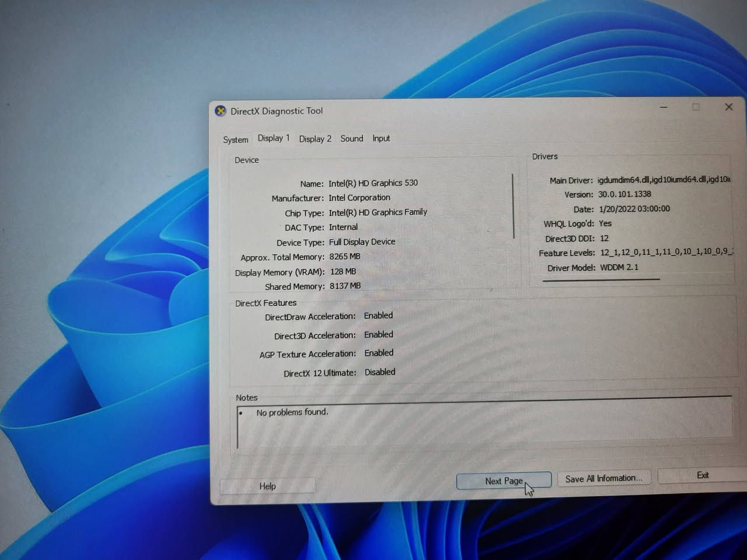
Task: Click the 'Notes' section label
Action: pos(246,397)
